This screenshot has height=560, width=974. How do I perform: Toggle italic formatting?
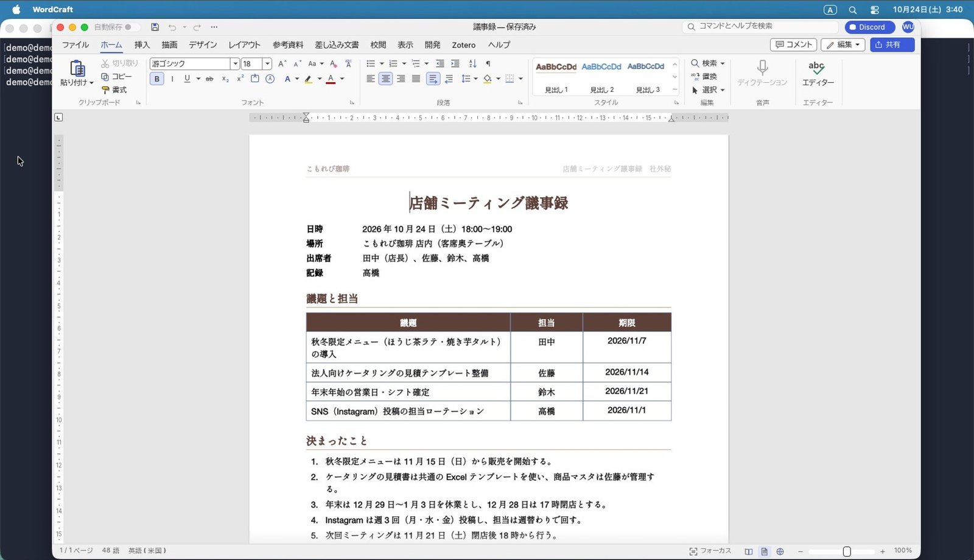[172, 79]
